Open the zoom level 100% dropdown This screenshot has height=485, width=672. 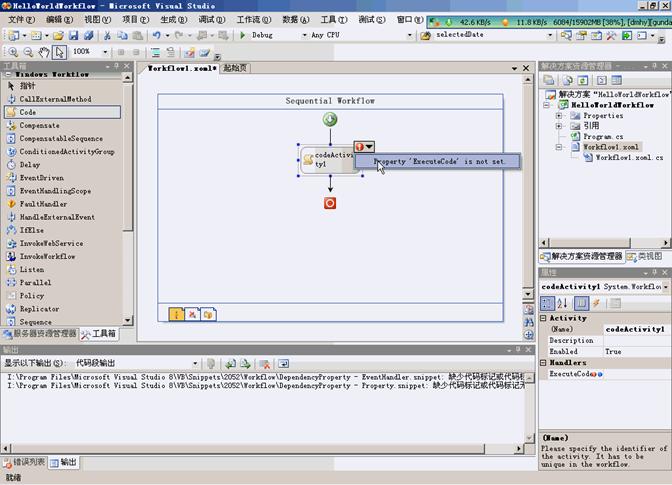click(x=105, y=52)
